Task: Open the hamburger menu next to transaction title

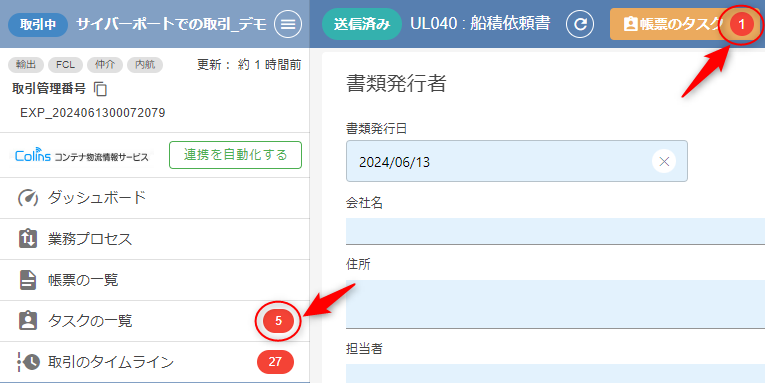Action: pyautogui.click(x=288, y=24)
